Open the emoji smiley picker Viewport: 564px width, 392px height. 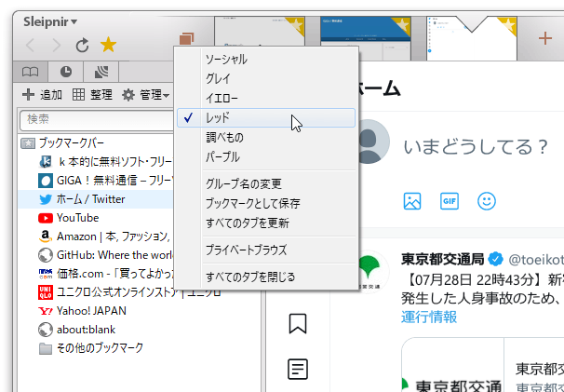coord(487,201)
